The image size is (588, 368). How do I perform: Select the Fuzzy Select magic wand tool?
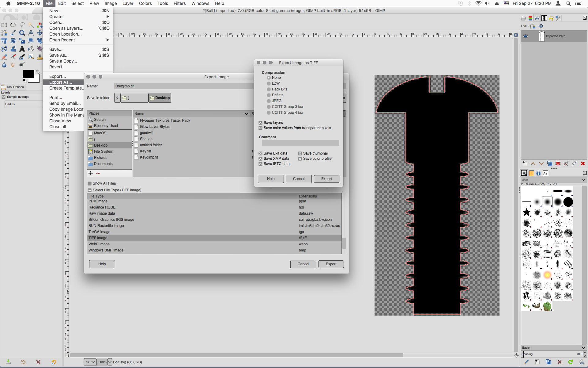31,25
